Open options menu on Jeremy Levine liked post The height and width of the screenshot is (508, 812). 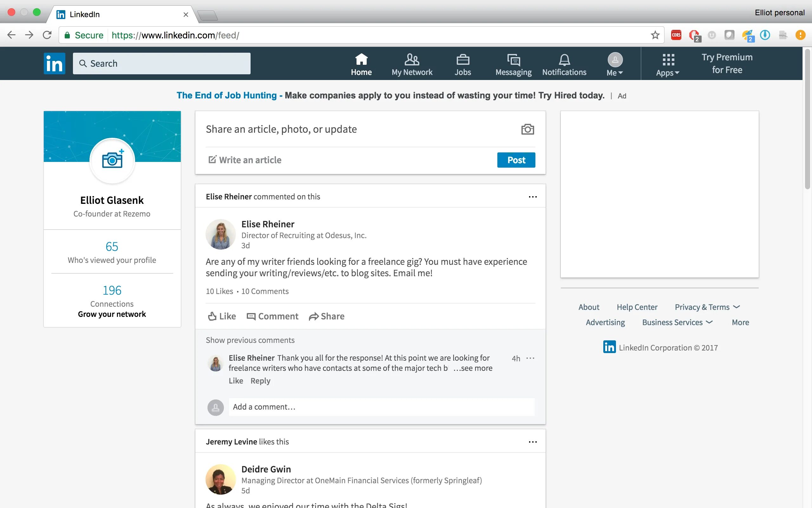(x=533, y=442)
